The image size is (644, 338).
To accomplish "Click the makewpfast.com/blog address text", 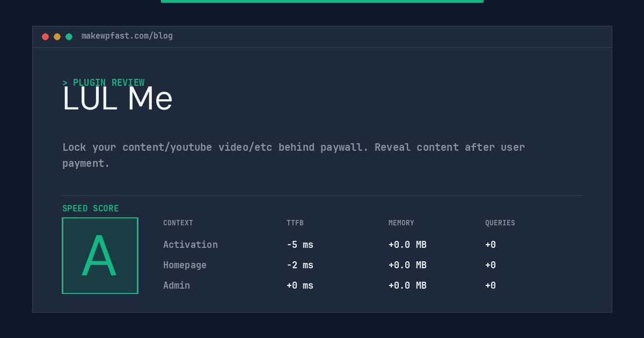I will pyautogui.click(x=127, y=36).
